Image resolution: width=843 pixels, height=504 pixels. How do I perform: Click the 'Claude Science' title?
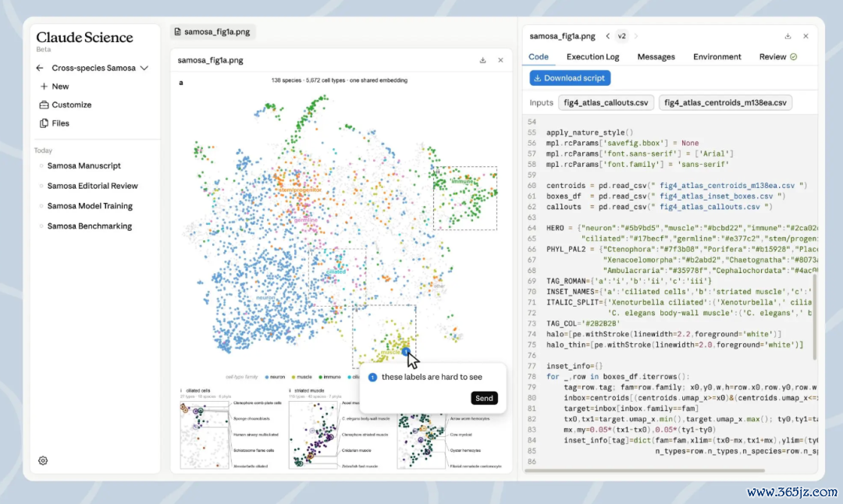click(x=84, y=37)
